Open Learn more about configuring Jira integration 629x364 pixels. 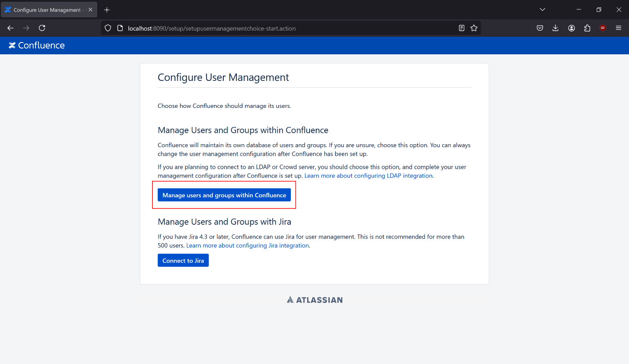pyautogui.click(x=247, y=246)
